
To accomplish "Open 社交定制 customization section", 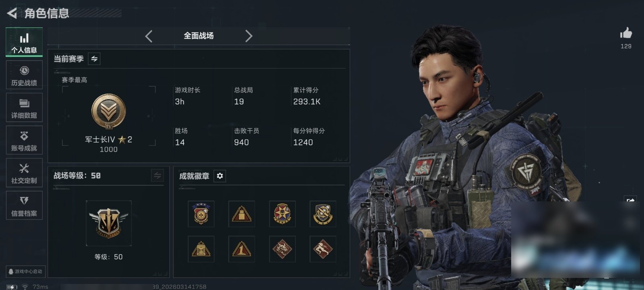I will (24, 173).
